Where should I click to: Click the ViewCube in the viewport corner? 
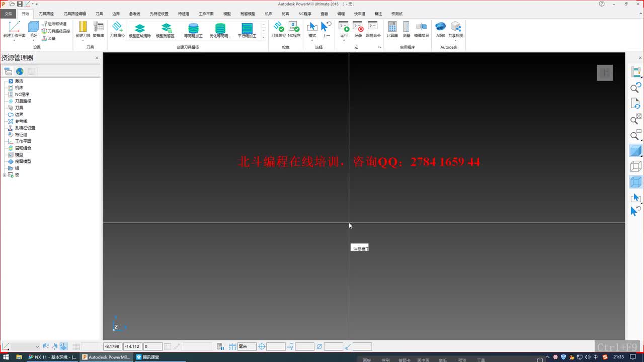tap(605, 73)
